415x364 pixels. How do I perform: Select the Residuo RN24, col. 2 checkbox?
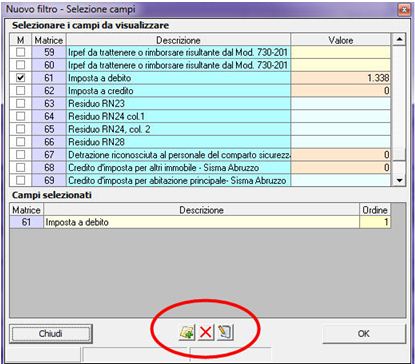[x=20, y=129]
